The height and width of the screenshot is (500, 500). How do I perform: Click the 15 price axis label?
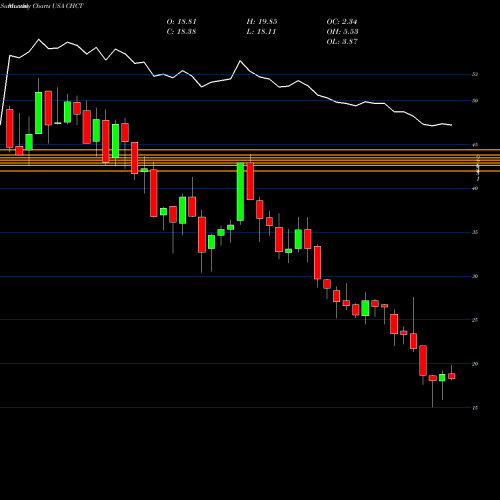(x=475, y=408)
